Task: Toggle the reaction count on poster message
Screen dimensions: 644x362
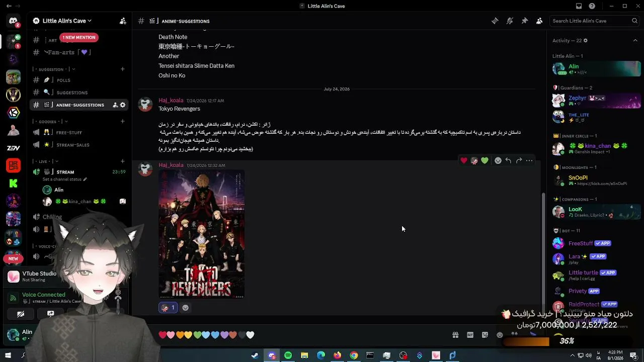Action: 168,308
